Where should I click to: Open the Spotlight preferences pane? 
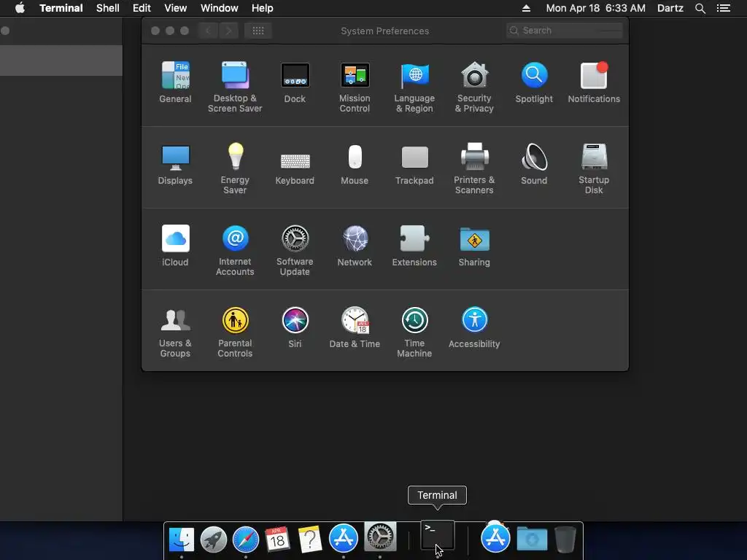coord(534,82)
